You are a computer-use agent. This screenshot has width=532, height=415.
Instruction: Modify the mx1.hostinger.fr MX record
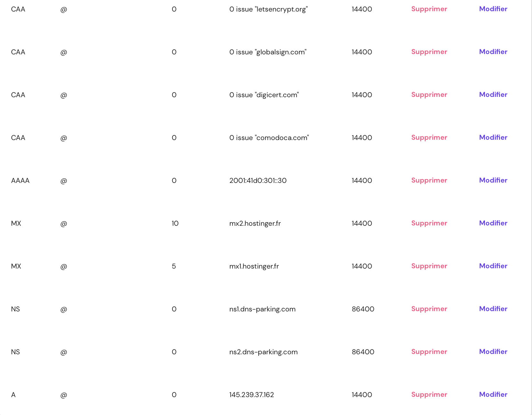(493, 266)
